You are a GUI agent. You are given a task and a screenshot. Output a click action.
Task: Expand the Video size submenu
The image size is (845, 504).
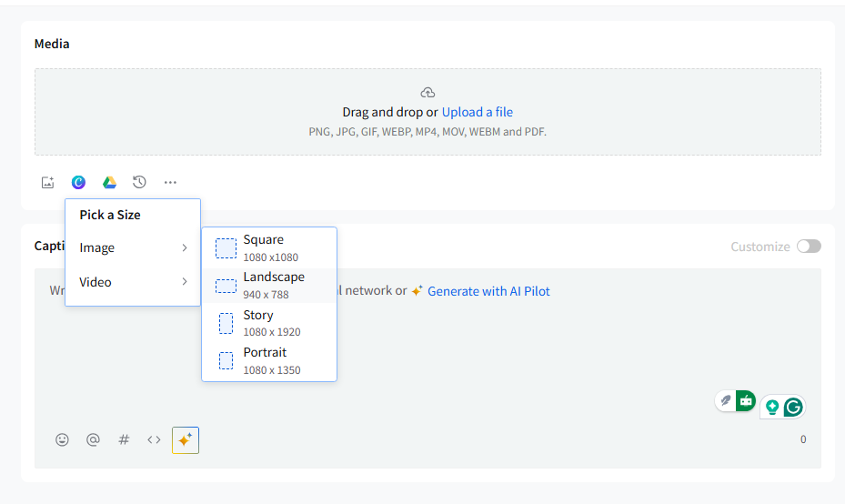tap(133, 282)
